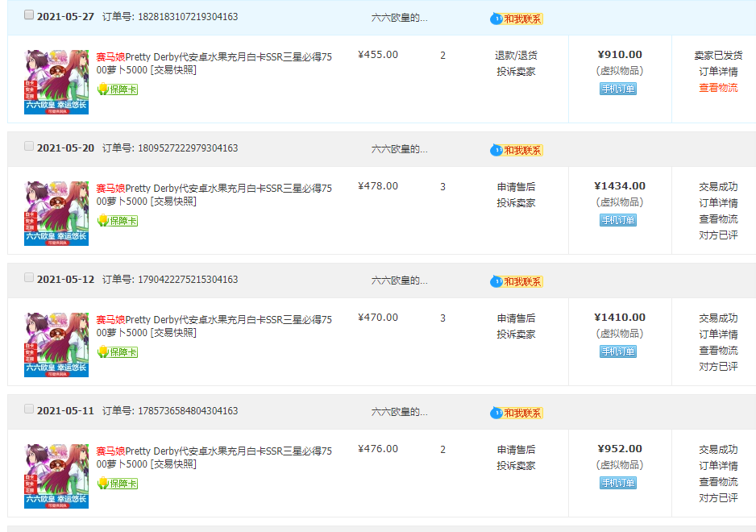Viewport: 756px width, 532px height.
Task: Click 手机订单 badge under ¥1410.00
Action: (x=618, y=351)
